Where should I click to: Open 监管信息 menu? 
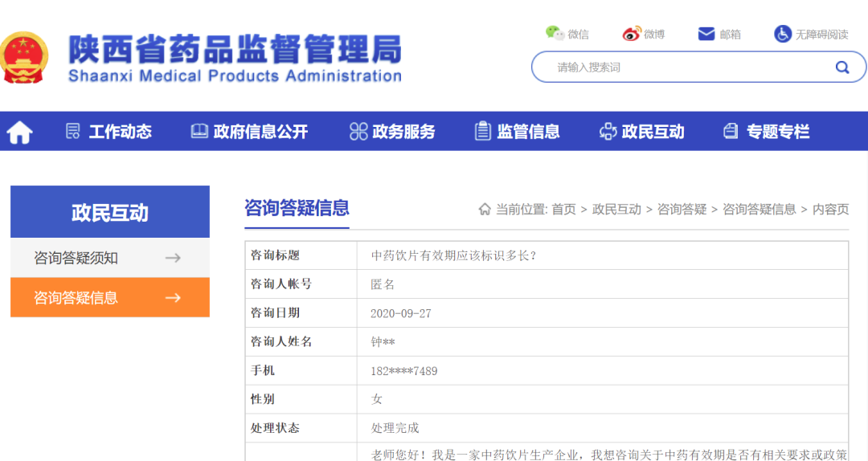tap(528, 132)
